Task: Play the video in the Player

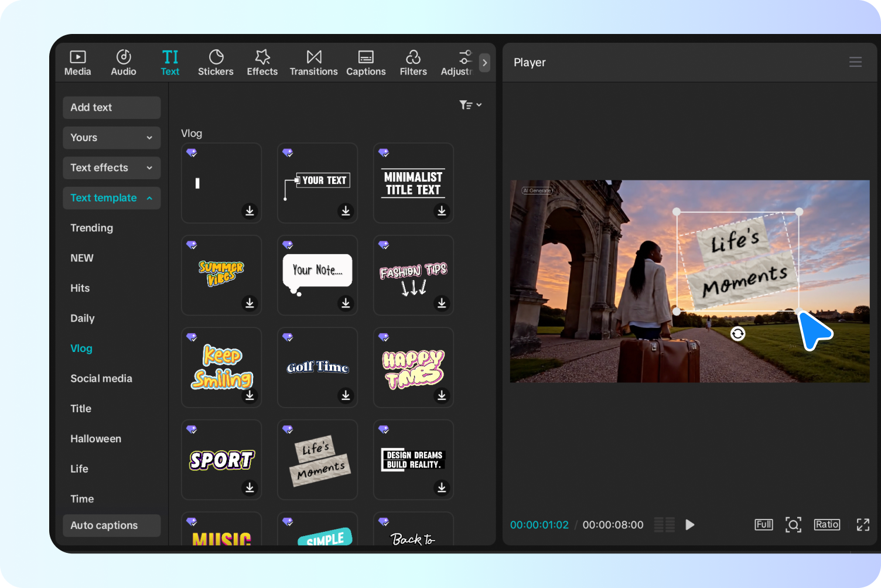Action: pos(690,525)
